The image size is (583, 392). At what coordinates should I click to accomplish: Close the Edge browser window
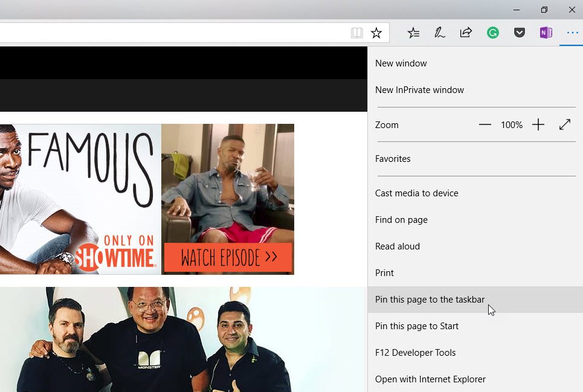point(572,10)
